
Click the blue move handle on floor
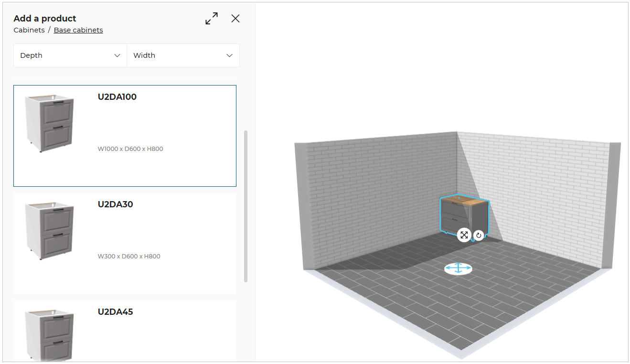pyautogui.click(x=459, y=269)
